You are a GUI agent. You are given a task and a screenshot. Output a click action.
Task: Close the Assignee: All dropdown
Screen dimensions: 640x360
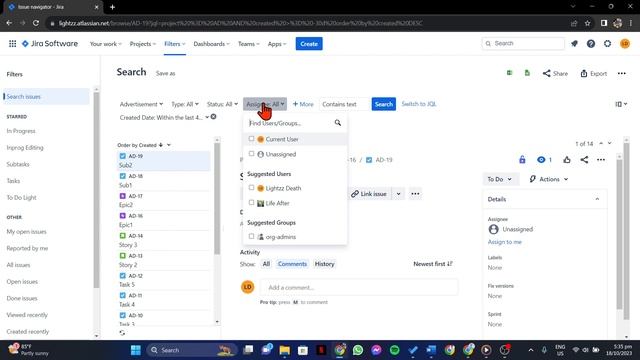(x=265, y=104)
